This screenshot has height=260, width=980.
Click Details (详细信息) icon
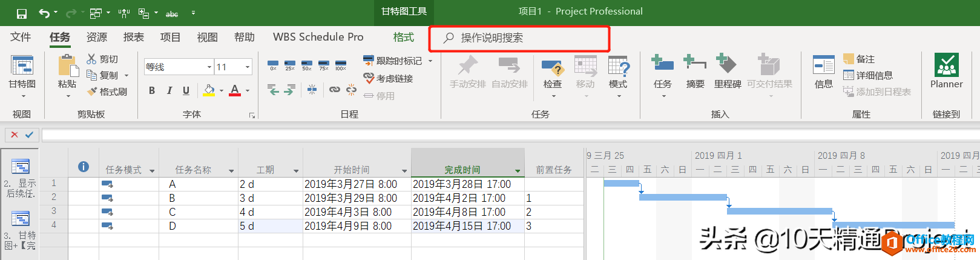pos(849,75)
